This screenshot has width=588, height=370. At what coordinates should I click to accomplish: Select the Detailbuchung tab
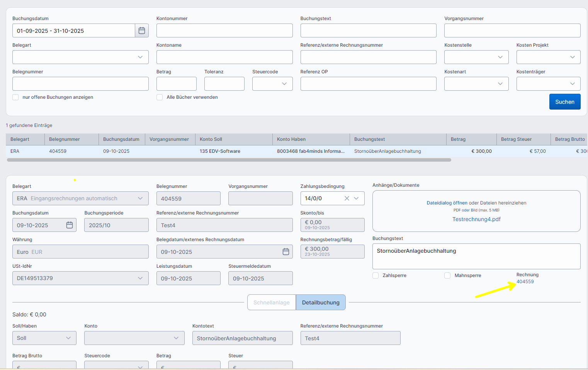(x=321, y=302)
